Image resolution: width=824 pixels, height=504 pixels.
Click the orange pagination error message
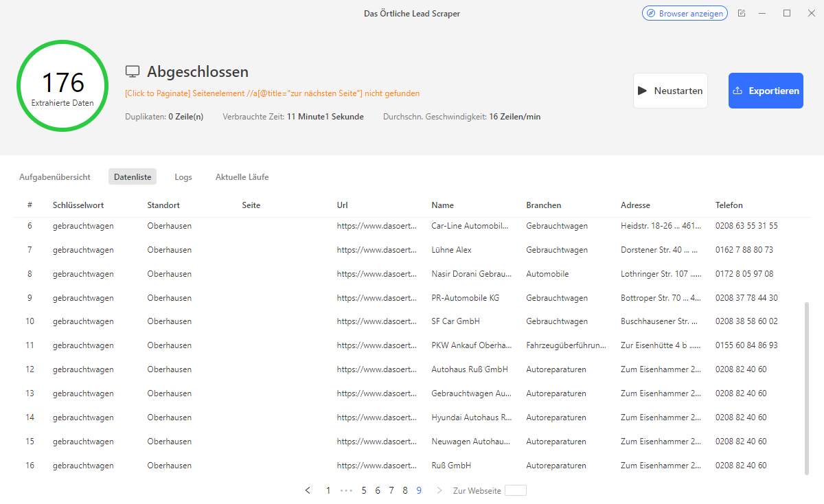click(272, 93)
